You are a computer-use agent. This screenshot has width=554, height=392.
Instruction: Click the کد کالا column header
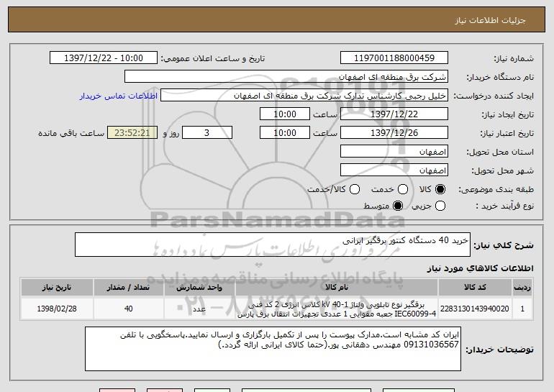(475, 287)
